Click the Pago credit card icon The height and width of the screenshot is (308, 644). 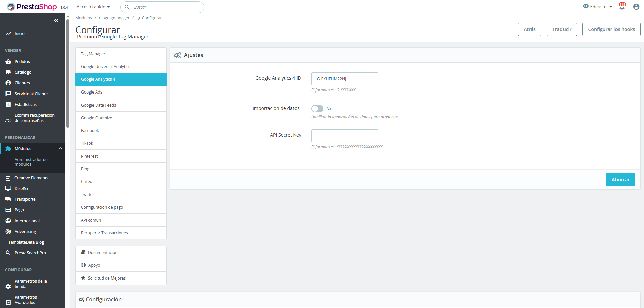click(8, 210)
